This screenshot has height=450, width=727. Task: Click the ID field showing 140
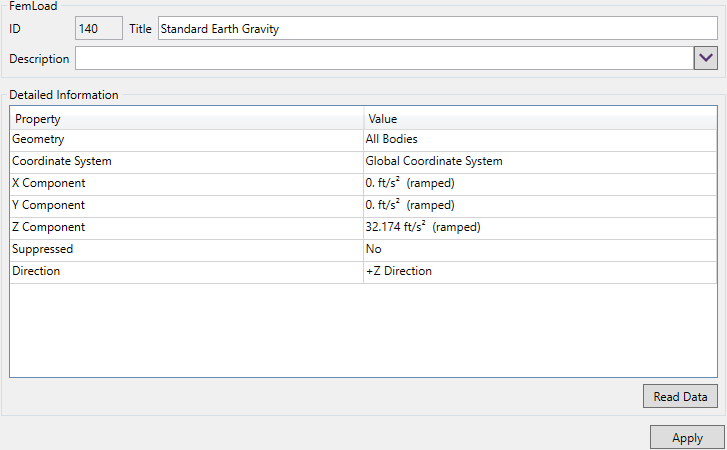98,29
